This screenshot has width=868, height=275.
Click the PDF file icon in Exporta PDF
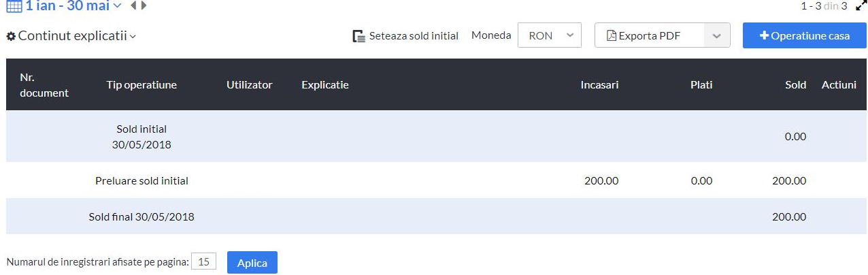(x=611, y=36)
